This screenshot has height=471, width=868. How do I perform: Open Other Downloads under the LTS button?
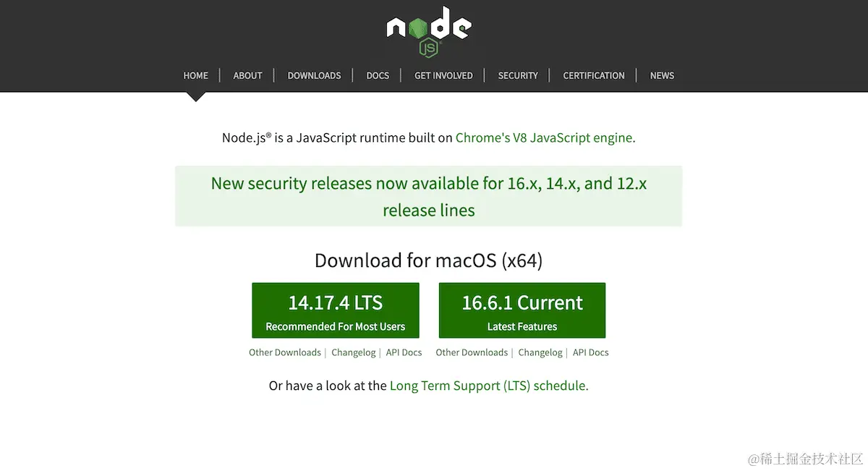pyautogui.click(x=284, y=352)
